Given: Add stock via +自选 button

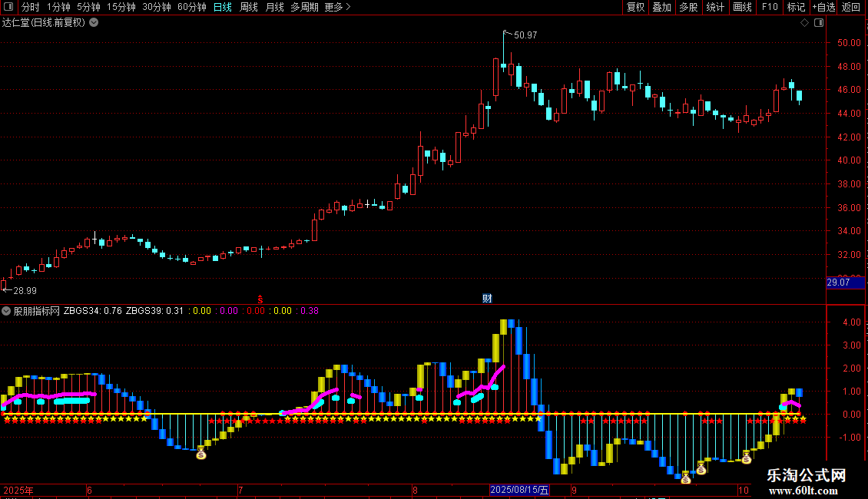Looking at the screenshot, I should click(823, 7).
